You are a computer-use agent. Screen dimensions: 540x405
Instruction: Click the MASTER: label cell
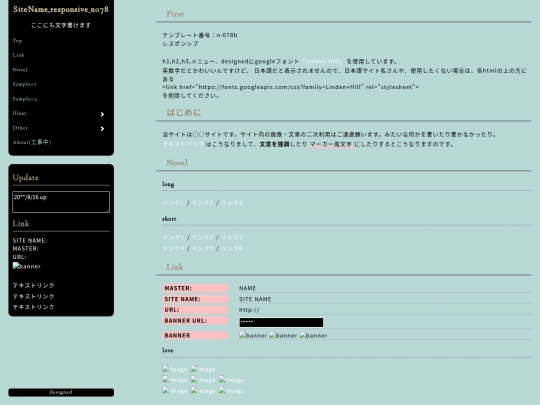[195, 288]
